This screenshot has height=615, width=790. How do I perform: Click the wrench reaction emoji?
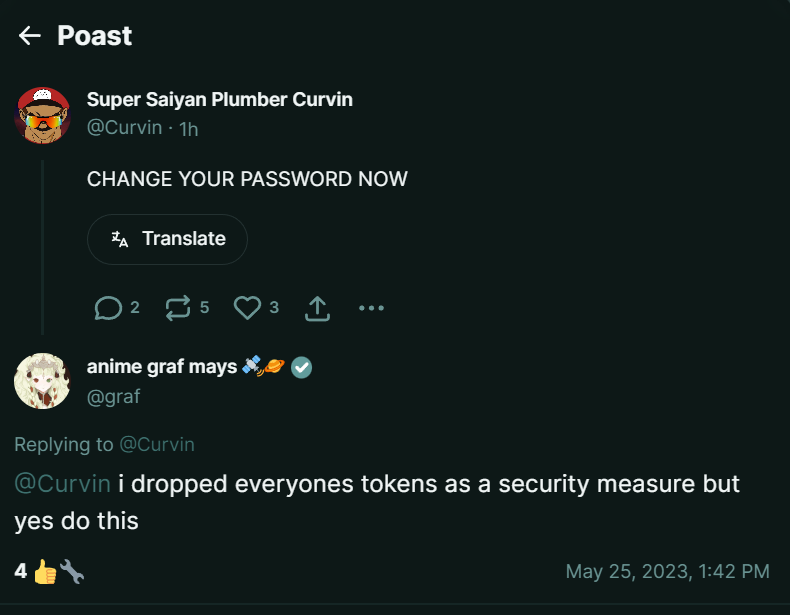(72, 572)
